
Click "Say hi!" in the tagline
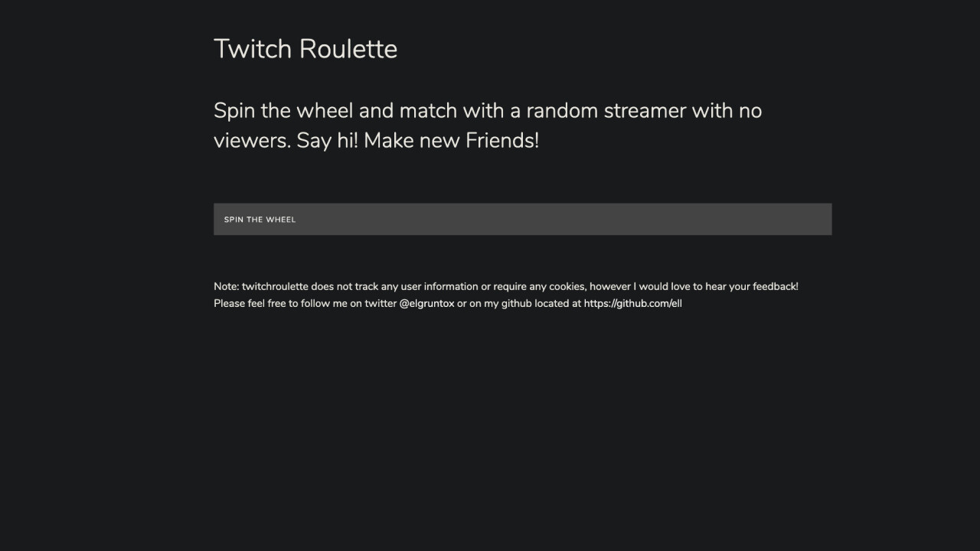pos(327,141)
